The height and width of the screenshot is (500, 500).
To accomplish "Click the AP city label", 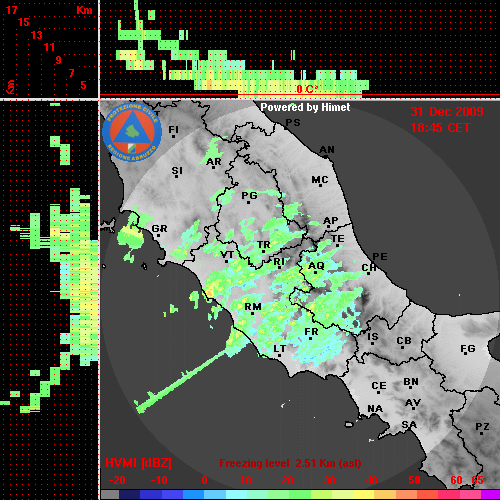I will 330,221.
